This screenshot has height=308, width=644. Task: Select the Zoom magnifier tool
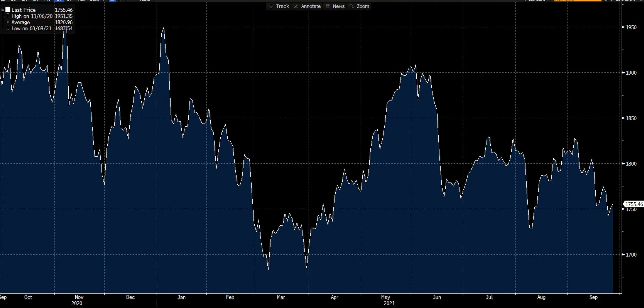359,6
